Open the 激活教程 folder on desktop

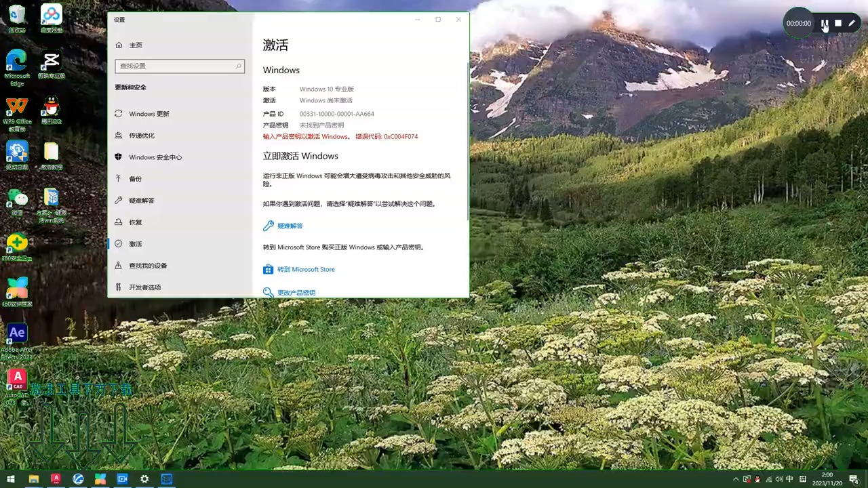tap(51, 156)
